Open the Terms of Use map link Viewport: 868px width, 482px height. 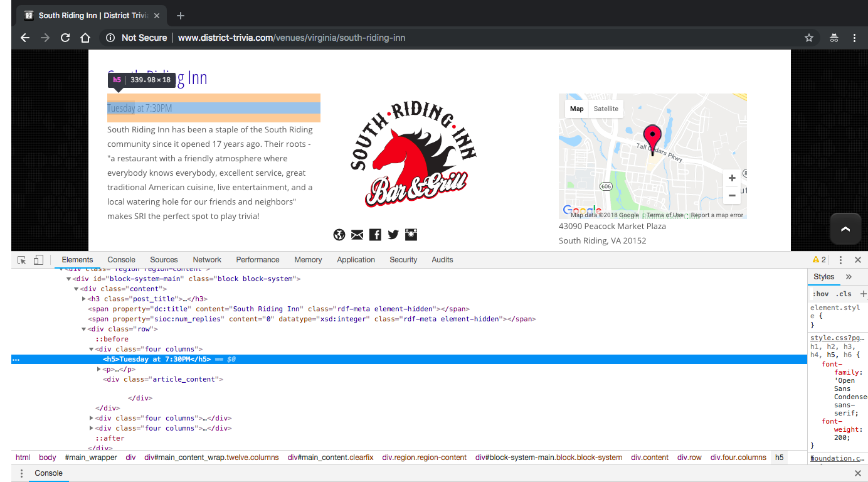tap(665, 215)
